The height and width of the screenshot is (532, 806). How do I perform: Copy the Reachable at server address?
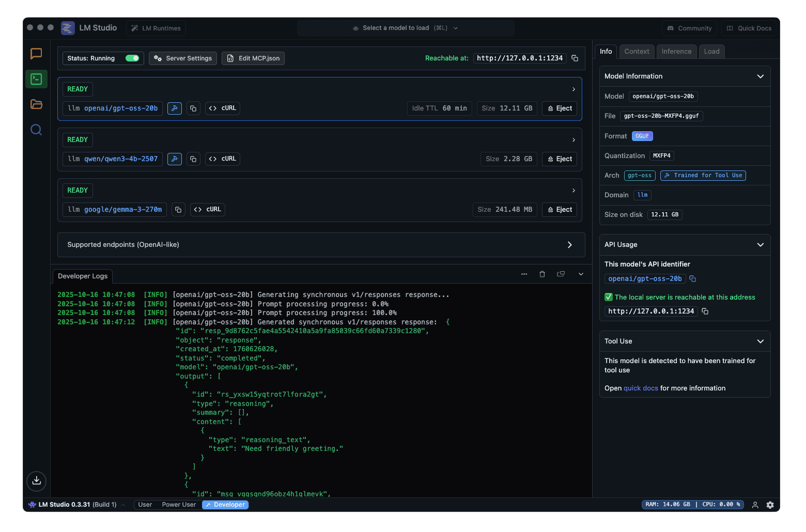[575, 58]
